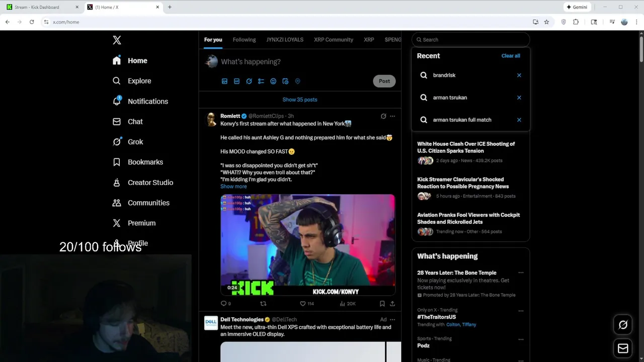
Task: Open more options for Podz trend
Action: (521, 339)
